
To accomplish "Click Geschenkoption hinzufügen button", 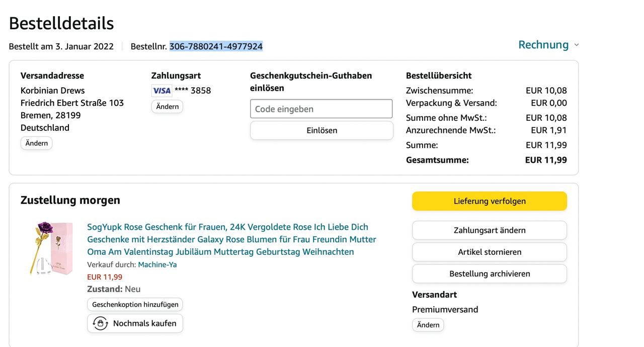I will (x=135, y=305).
